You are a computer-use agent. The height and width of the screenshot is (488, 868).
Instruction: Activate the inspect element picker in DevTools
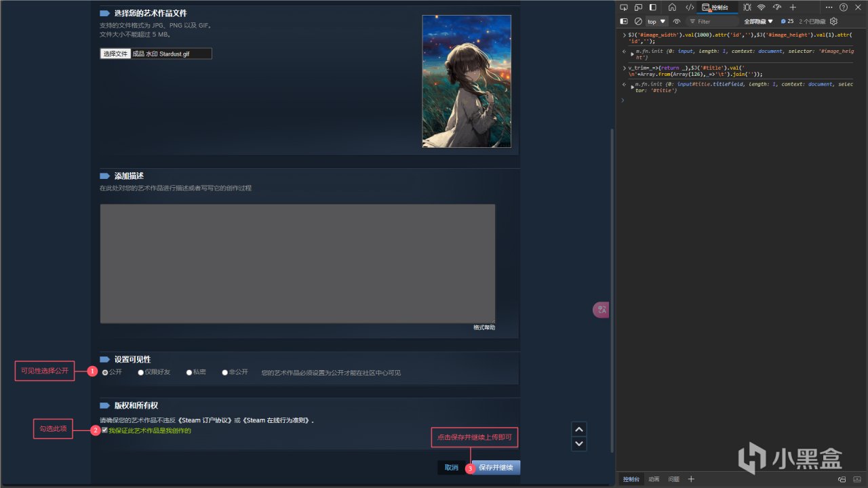pyautogui.click(x=623, y=7)
